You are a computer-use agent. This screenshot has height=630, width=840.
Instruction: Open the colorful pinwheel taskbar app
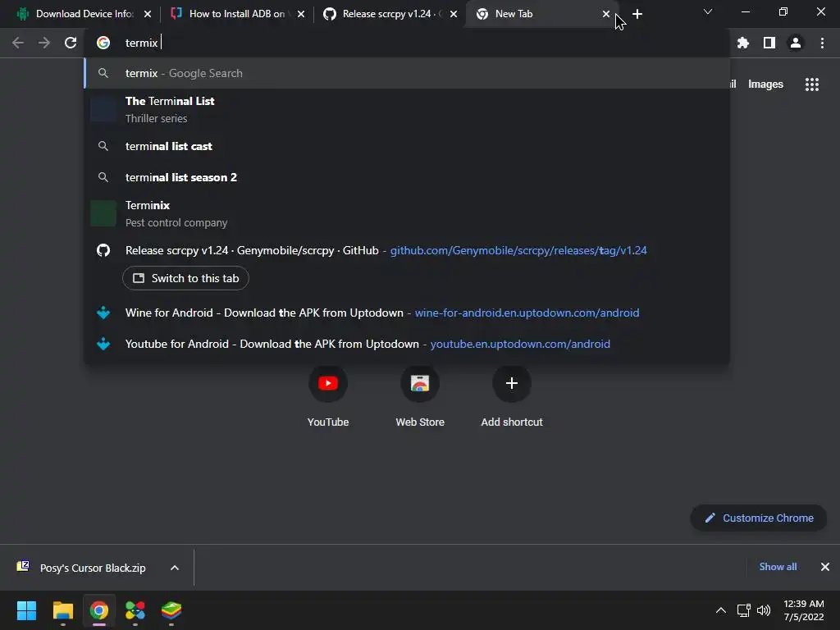[135, 610]
